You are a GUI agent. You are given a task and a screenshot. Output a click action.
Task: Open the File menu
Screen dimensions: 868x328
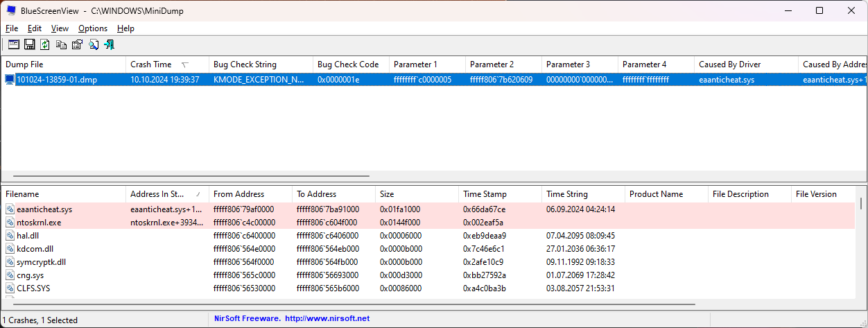click(x=12, y=28)
